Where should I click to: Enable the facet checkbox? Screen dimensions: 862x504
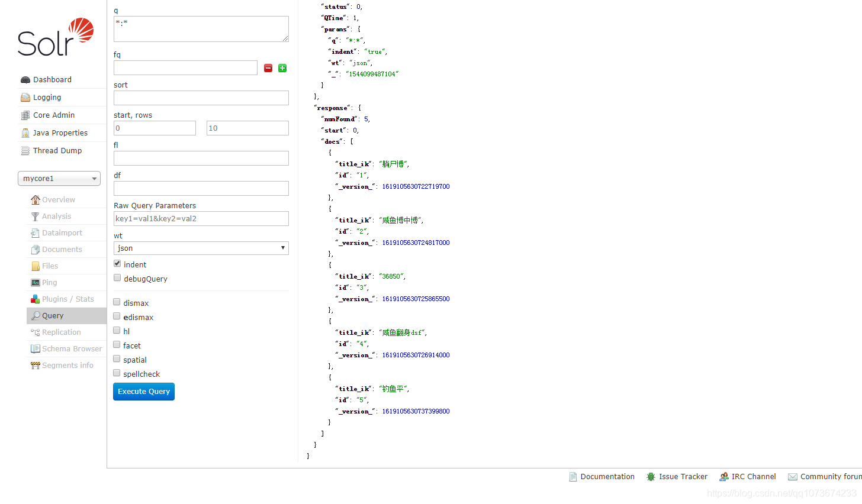[x=117, y=345]
